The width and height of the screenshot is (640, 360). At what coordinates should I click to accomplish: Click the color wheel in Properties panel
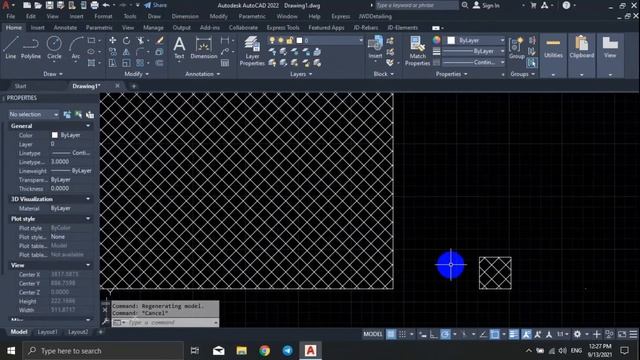[x=436, y=40]
